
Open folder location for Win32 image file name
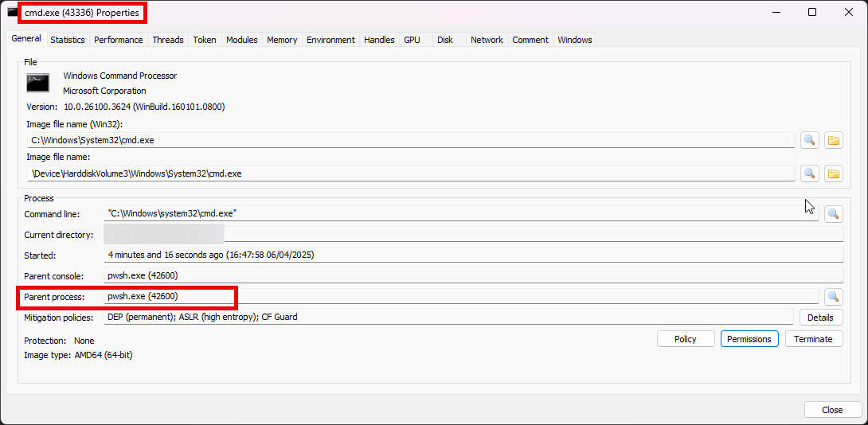point(833,140)
